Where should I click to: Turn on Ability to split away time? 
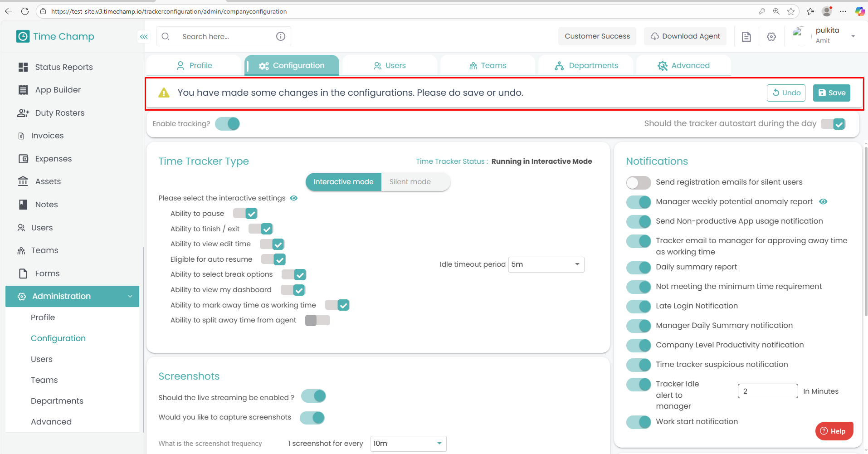tap(317, 320)
